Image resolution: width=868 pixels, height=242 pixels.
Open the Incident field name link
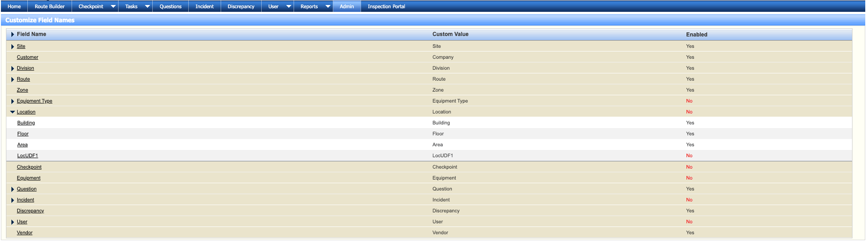[26, 200]
